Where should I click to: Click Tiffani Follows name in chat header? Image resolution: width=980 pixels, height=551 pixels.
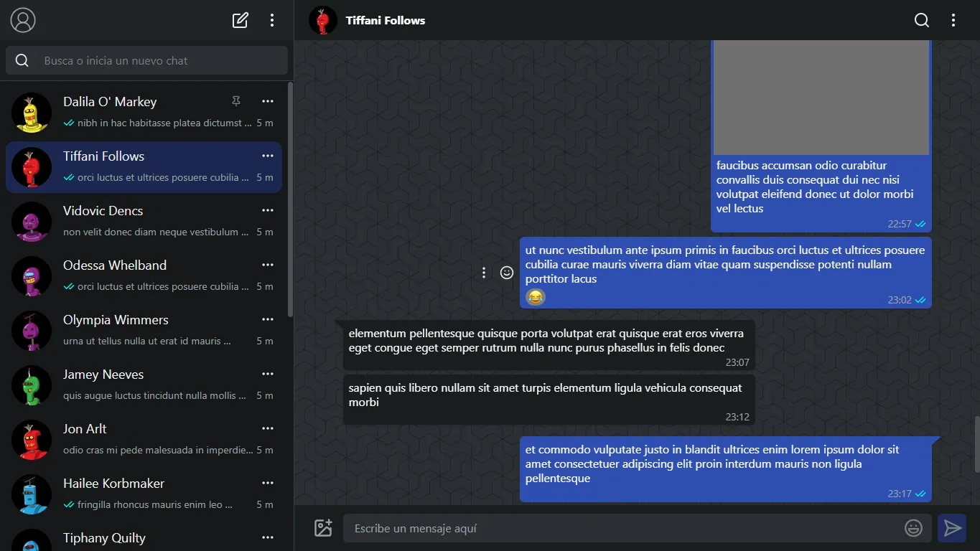pyautogui.click(x=386, y=20)
